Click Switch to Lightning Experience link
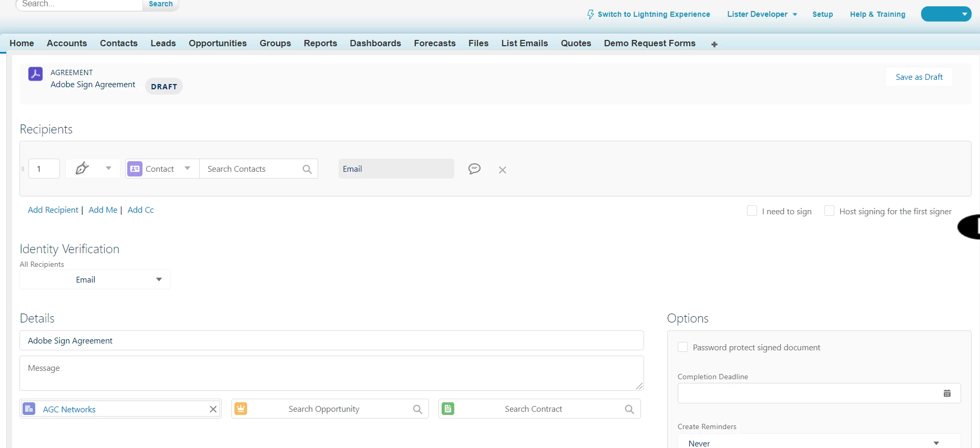The image size is (980, 448). pyautogui.click(x=654, y=14)
